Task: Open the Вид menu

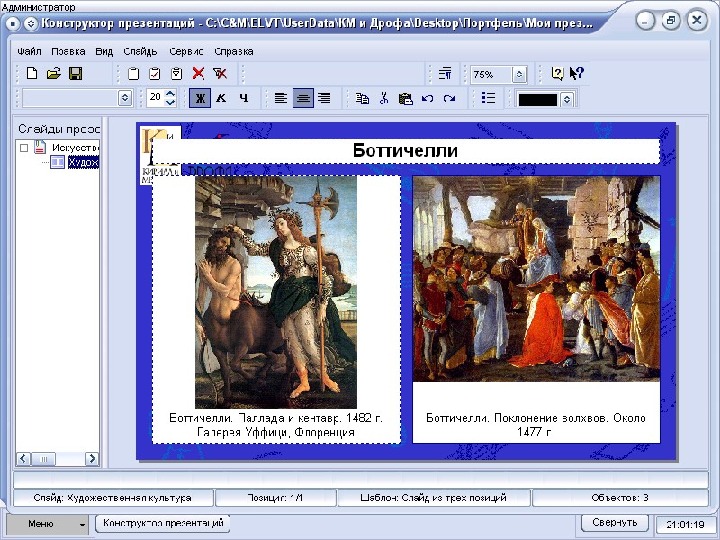Action: pyautogui.click(x=104, y=51)
